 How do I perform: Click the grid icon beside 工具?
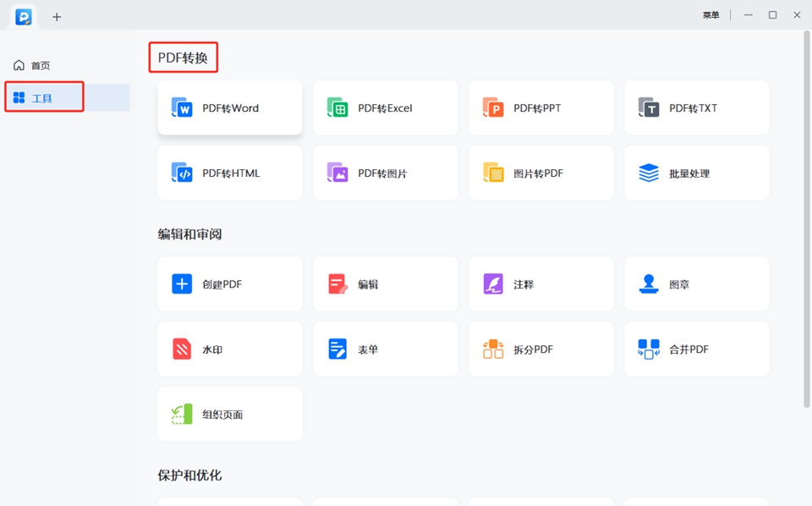pos(19,97)
